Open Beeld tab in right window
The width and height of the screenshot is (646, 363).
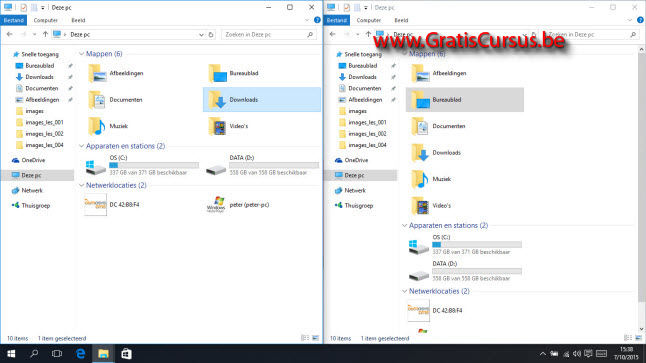(x=401, y=20)
